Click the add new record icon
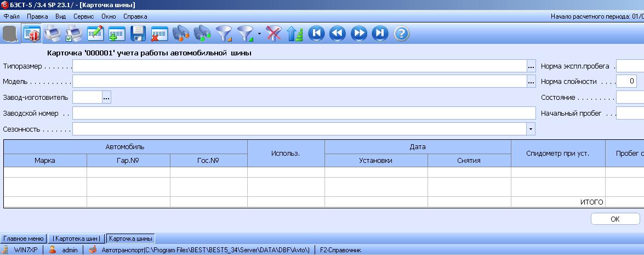644x255 pixels. pyautogui.click(x=116, y=34)
